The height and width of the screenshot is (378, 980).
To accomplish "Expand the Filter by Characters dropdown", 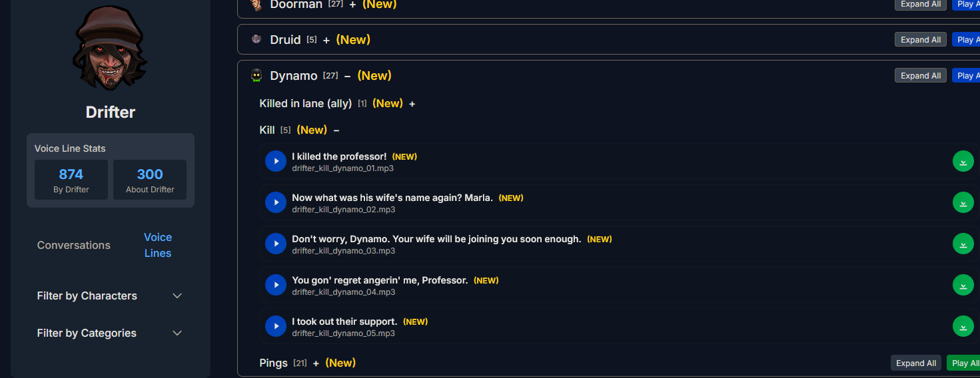I will pyautogui.click(x=110, y=295).
